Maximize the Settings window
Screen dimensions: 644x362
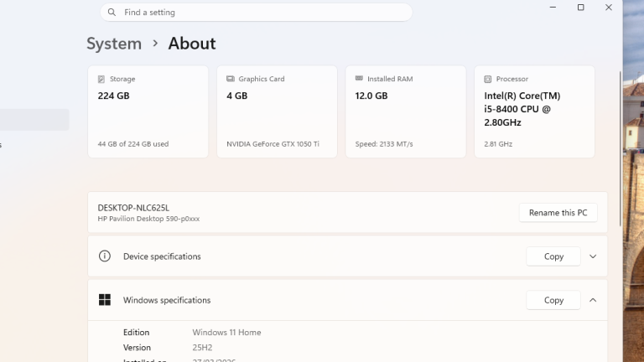[580, 8]
